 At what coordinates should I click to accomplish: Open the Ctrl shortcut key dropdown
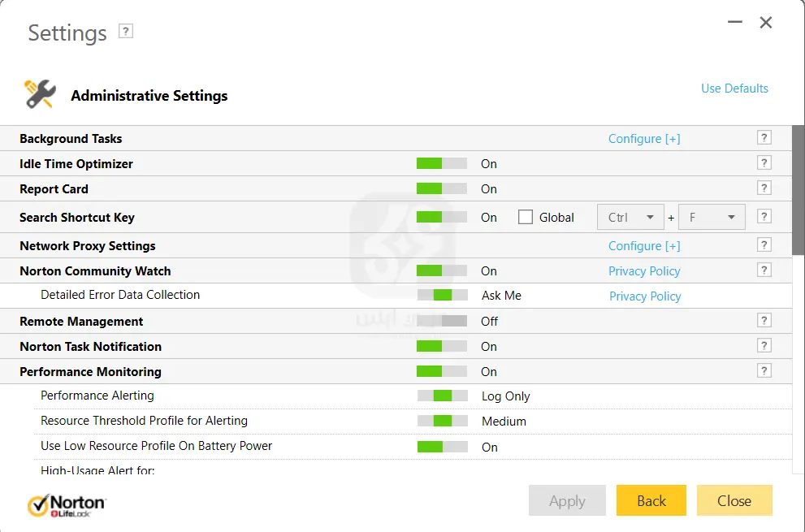[x=630, y=217]
